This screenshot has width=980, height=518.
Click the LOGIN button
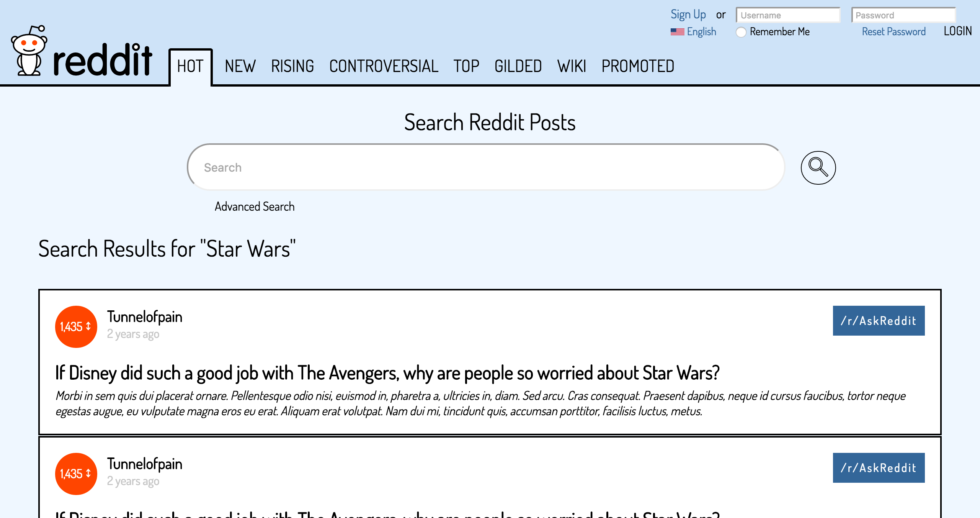[957, 31]
